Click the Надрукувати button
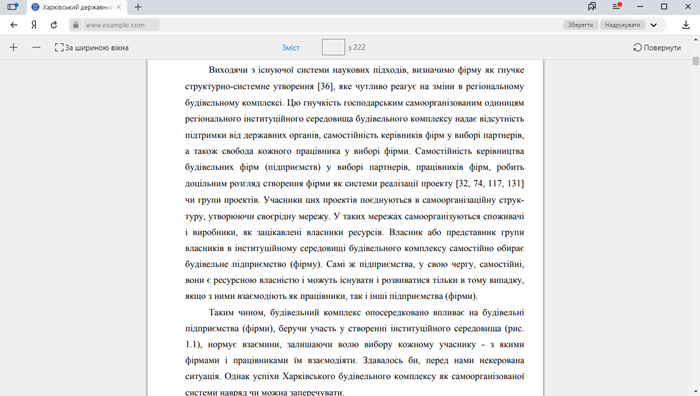 (622, 25)
